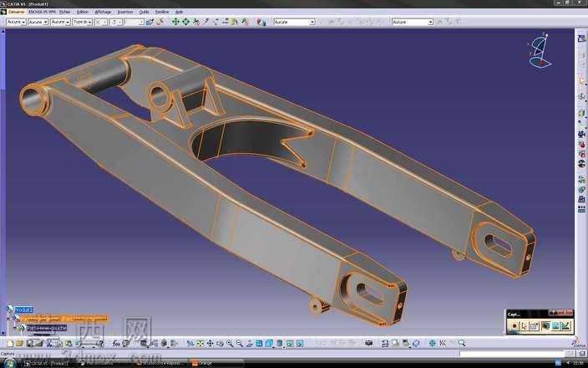Click the Cut scissors icon
The image size is (588, 368).
(x=49, y=343)
